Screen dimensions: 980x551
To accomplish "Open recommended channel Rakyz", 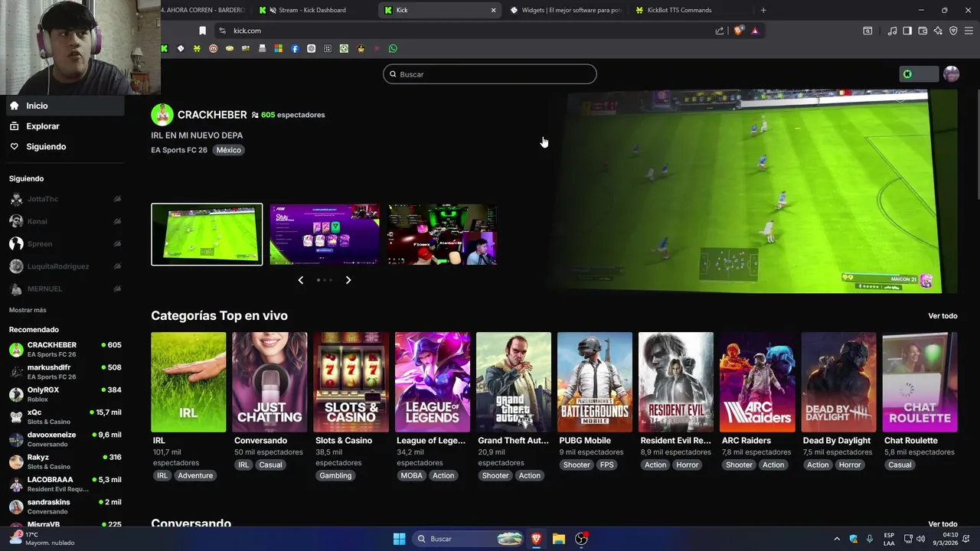I will [x=65, y=461].
